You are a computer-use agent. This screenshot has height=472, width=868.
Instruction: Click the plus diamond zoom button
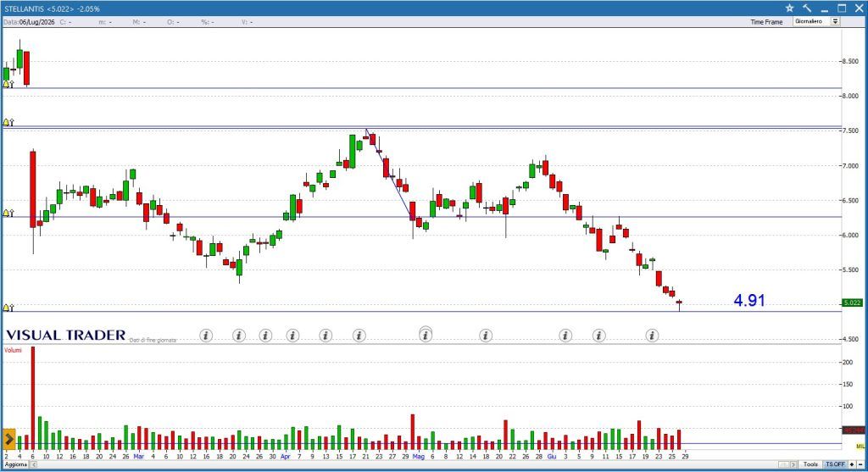[x=852, y=465]
